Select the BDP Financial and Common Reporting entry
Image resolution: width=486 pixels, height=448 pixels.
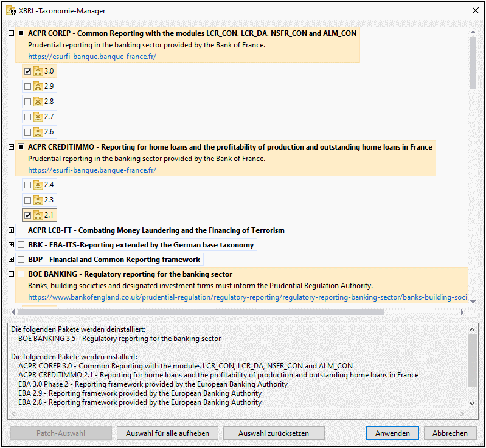tap(114, 260)
